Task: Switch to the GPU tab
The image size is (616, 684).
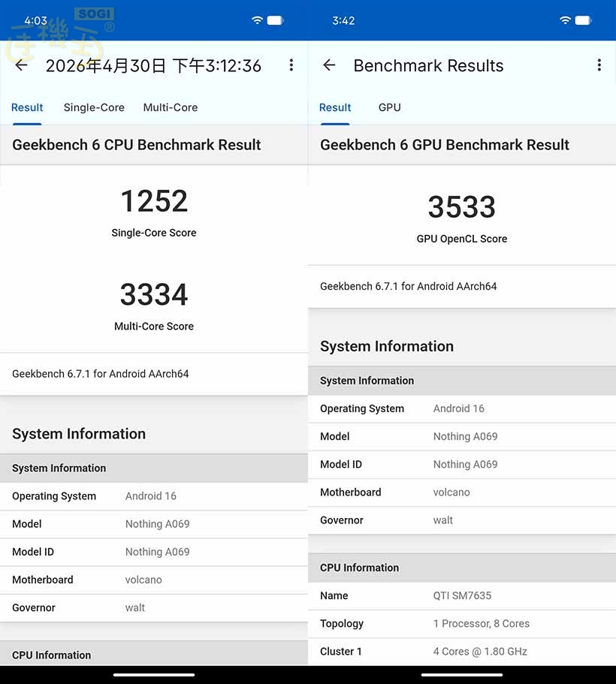Action: click(389, 107)
